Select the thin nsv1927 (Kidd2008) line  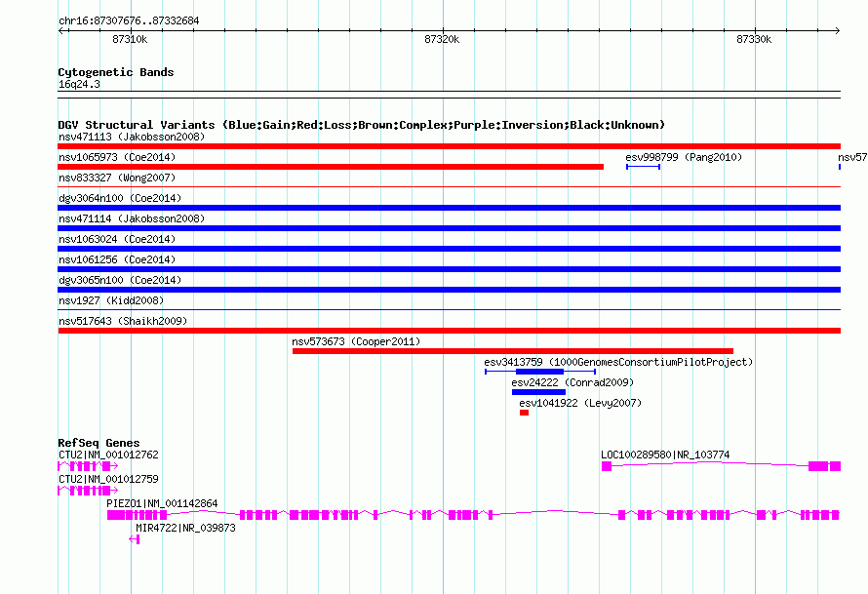(449, 310)
